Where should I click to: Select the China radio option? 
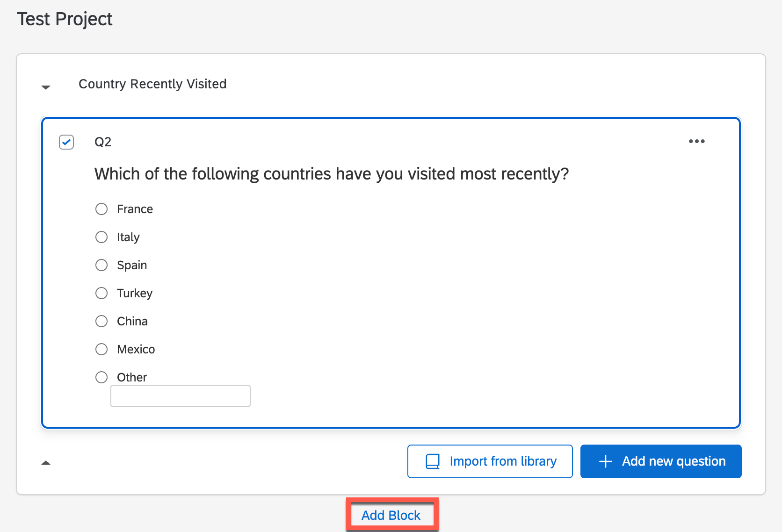point(101,321)
